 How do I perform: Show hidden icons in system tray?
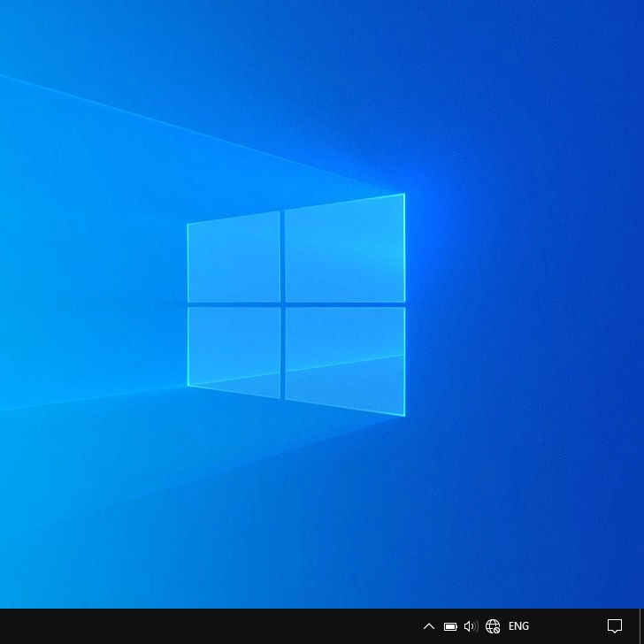(429, 626)
